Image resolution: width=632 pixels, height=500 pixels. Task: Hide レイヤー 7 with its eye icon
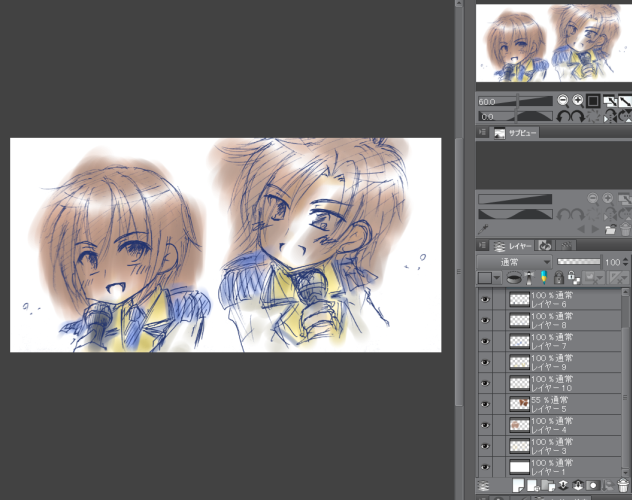485,341
